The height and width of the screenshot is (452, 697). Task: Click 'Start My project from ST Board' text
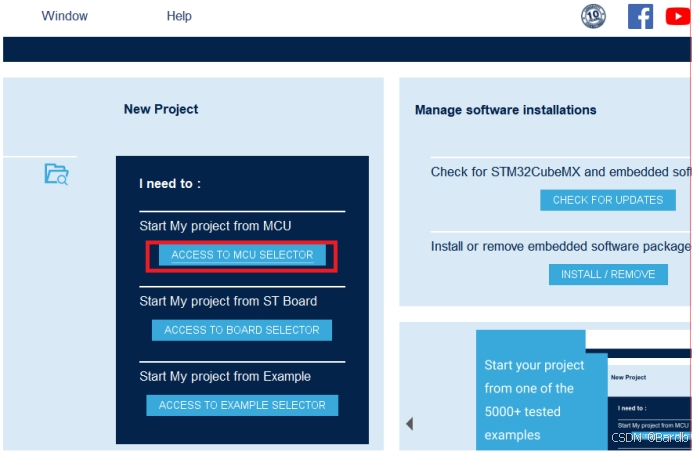click(x=228, y=301)
